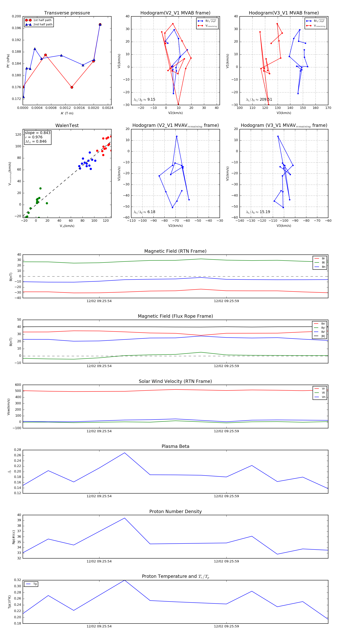Click the 'Plasma Beta' plot title
Screen dimensions: 351x644
click(175, 446)
